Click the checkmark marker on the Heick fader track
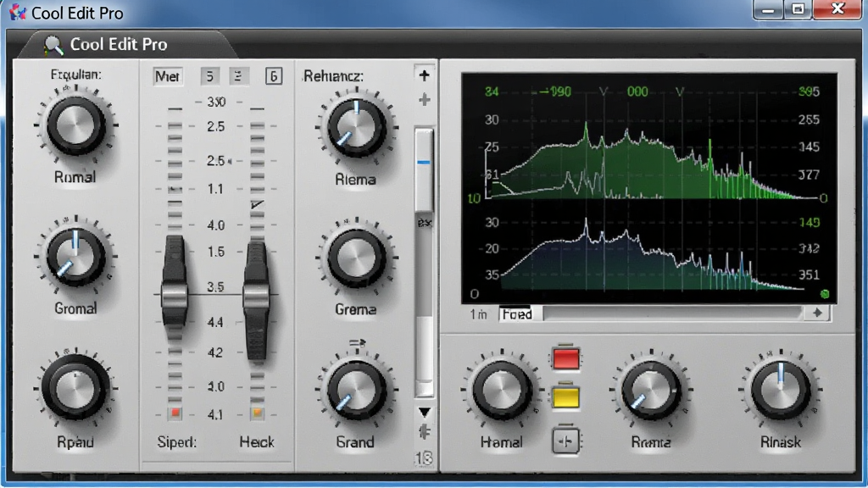Image resolution: width=868 pixels, height=488 pixels. 257,205
